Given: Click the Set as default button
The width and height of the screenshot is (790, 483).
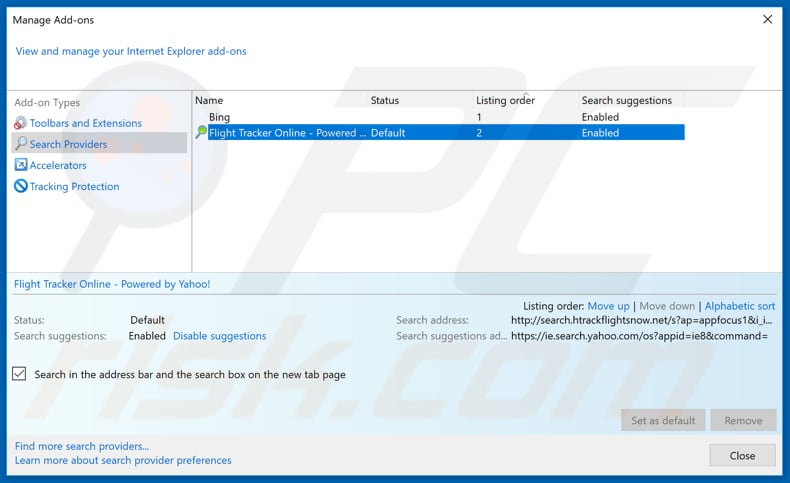Looking at the screenshot, I should click(x=663, y=421).
